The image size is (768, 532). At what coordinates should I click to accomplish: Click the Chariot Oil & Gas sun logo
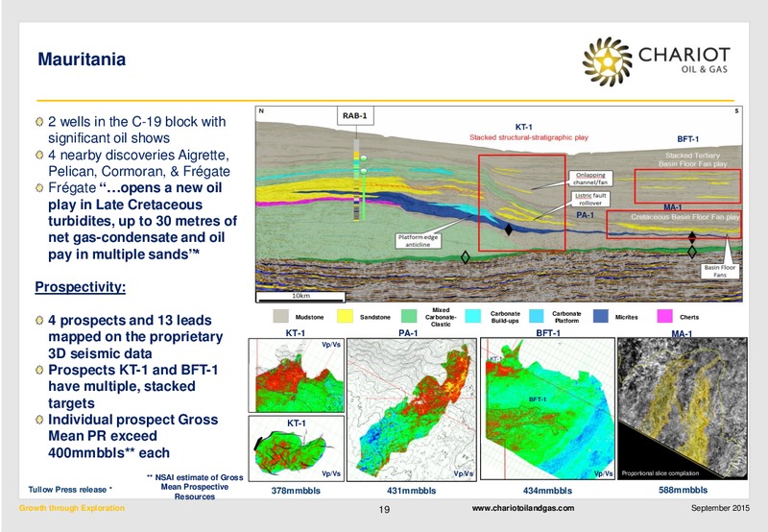point(607,61)
